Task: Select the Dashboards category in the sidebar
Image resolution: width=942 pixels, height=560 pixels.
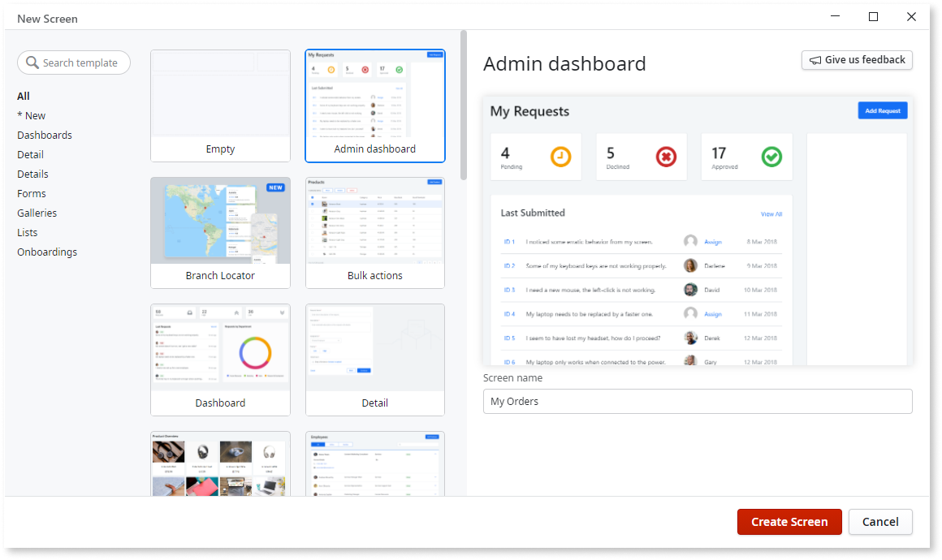Action: 44,135
